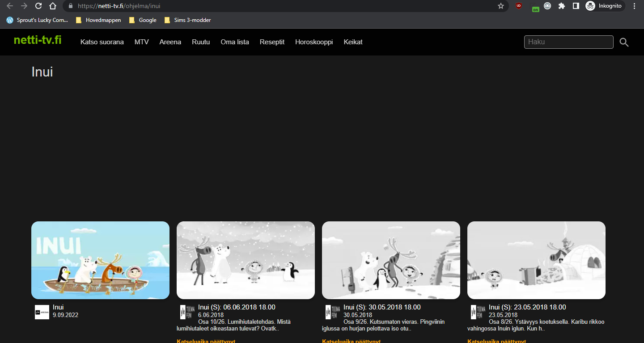Click the site security lock icon
Viewport: 644px width, 343px height.
[70, 6]
